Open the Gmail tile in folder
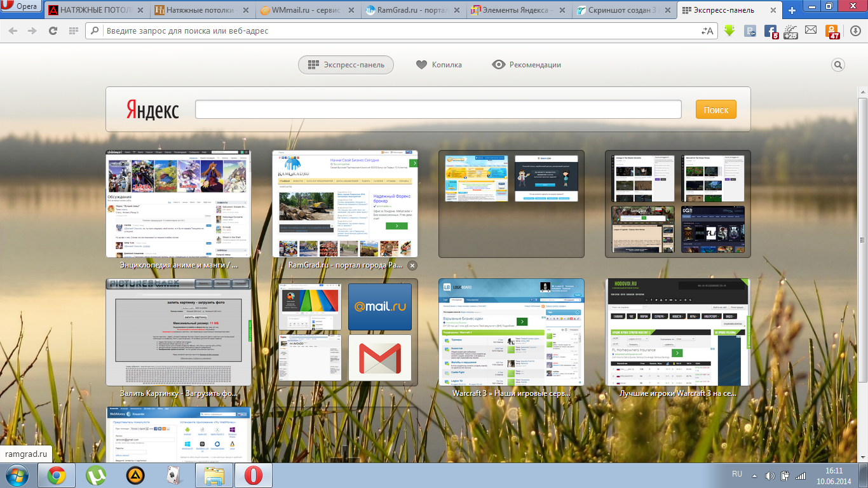 coord(380,358)
